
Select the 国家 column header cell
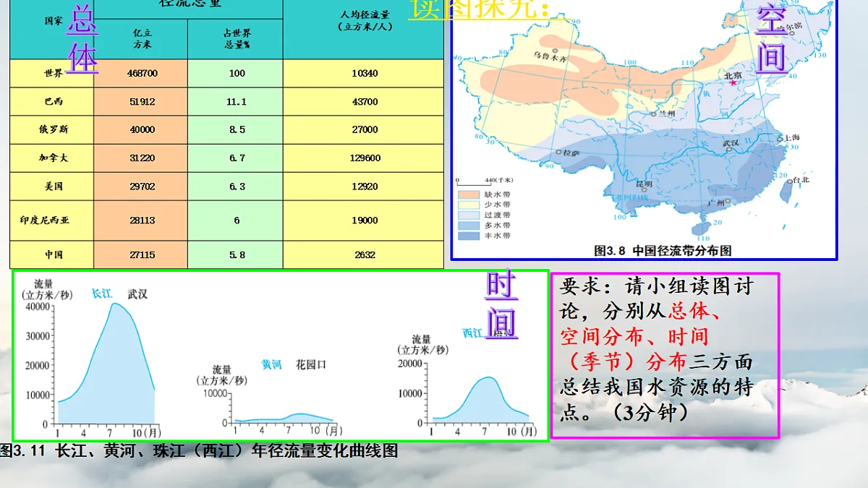tap(52, 30)
